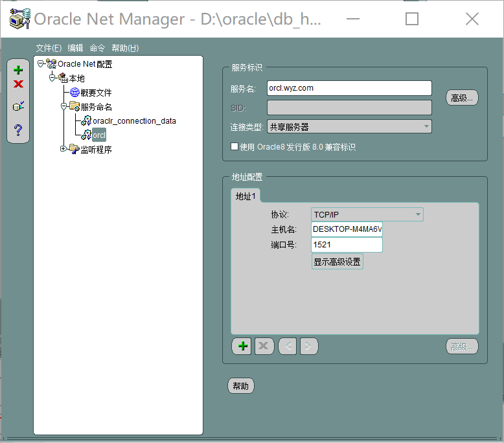Click the 本地 node icon in tree

[63, 78]
